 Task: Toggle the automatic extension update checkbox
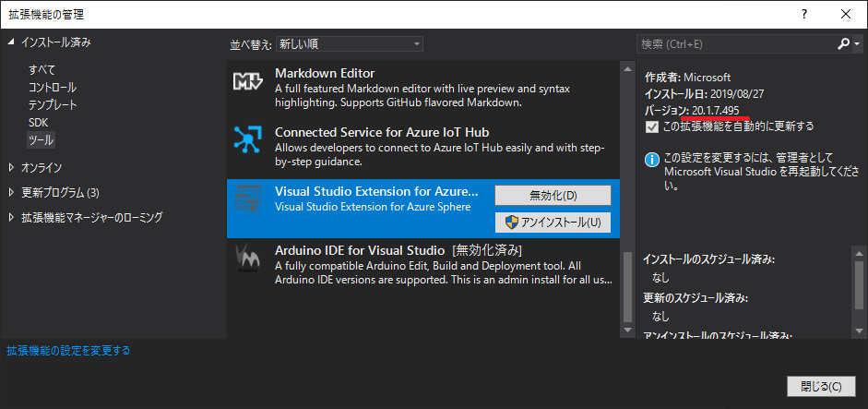[652, 126]
